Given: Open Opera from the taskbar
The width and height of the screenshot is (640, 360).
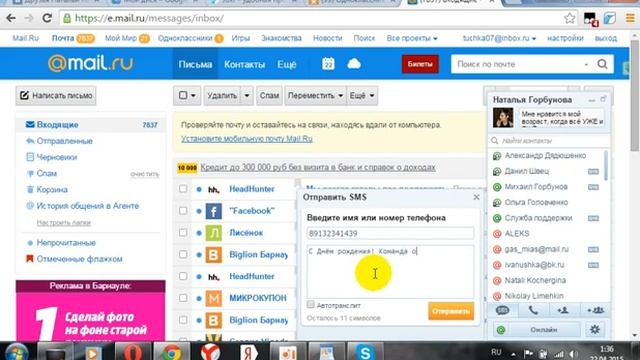Looking at the screenshot, I should (x=133, y=352).
